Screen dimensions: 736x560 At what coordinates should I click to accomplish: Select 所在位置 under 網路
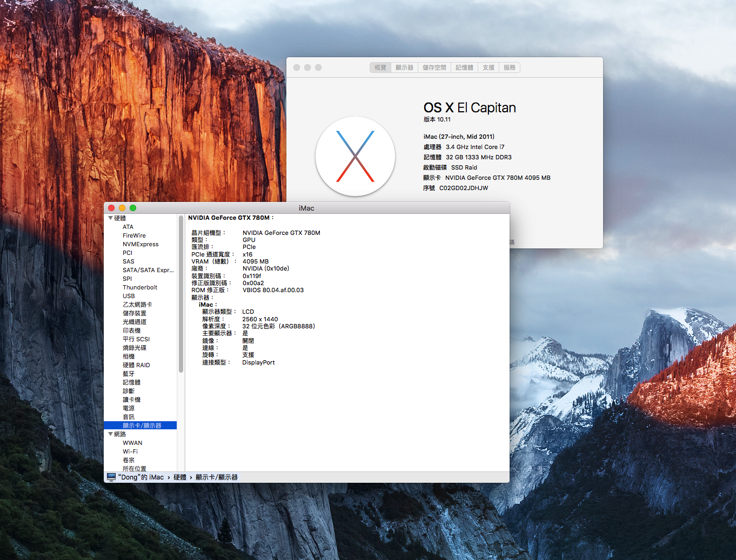135,468
